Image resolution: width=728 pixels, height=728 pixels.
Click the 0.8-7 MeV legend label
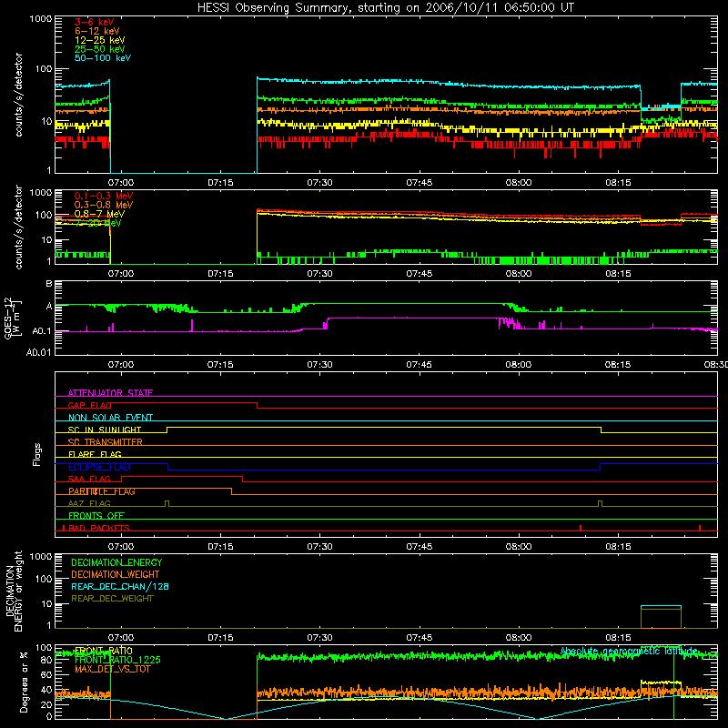pyautogui.click(x=99, y=214)
